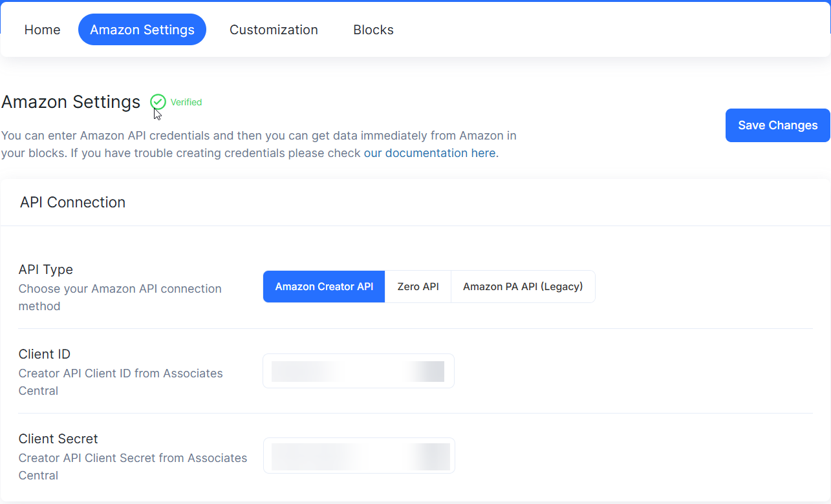The image size is (831, 504).
Task: Click the green Verified checkmark icon
Action: pyautogui.click(x=158, y=102)
